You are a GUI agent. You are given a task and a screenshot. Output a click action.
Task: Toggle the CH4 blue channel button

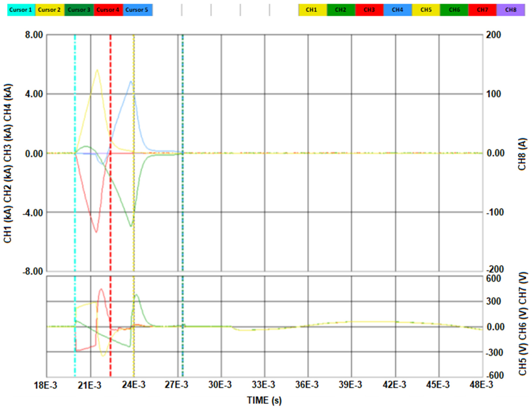coord(397,10)
